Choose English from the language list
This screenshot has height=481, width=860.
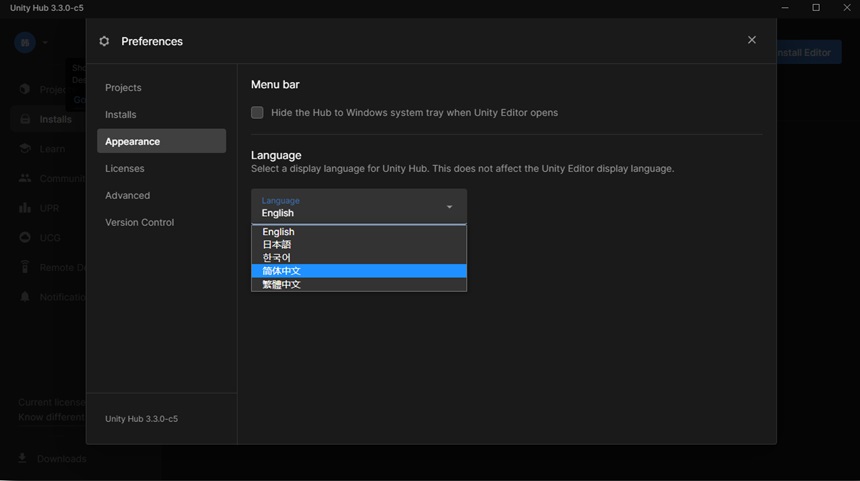tap(359, 231)
